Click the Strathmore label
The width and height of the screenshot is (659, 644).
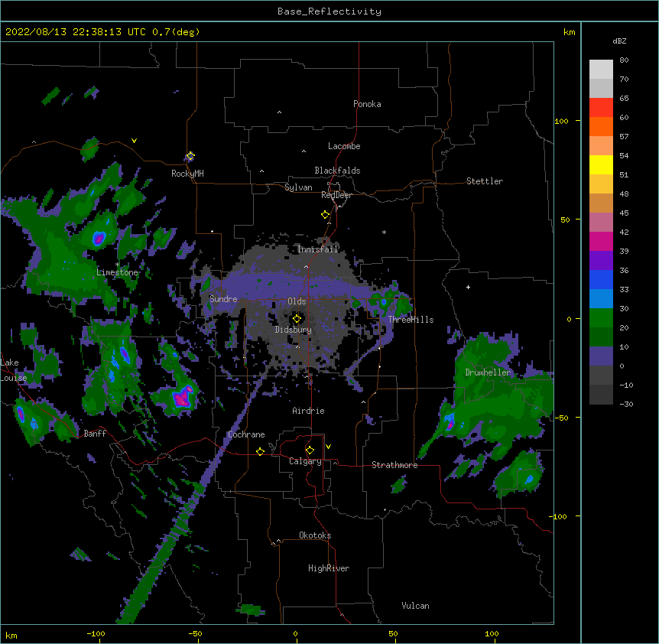(x=394, y=465)
